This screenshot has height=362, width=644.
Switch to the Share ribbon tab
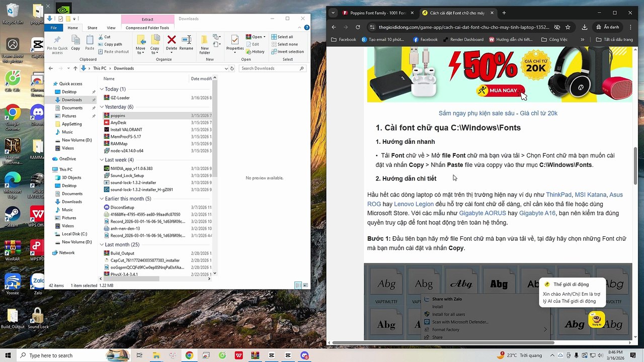click(x=92, y=28)
